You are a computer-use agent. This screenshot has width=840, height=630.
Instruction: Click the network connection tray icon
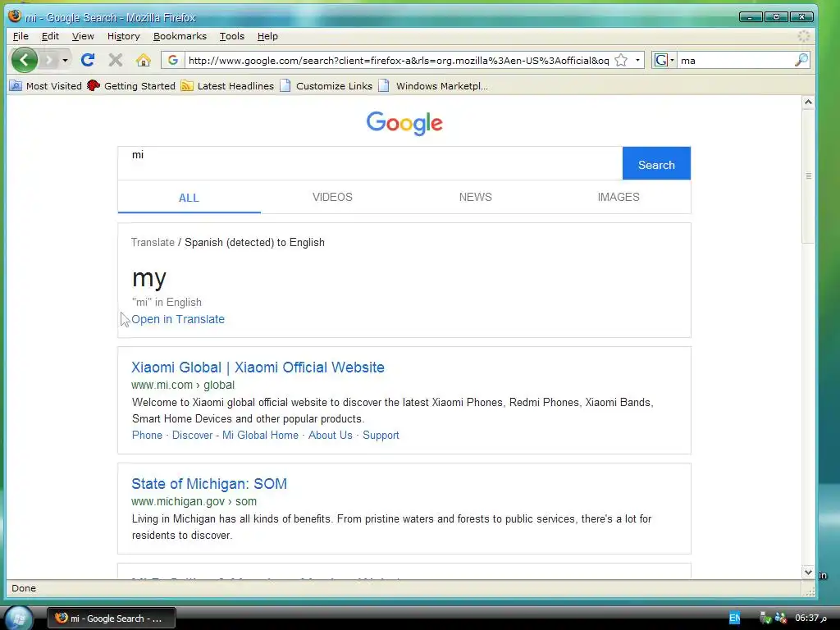(x=781, y=619)
